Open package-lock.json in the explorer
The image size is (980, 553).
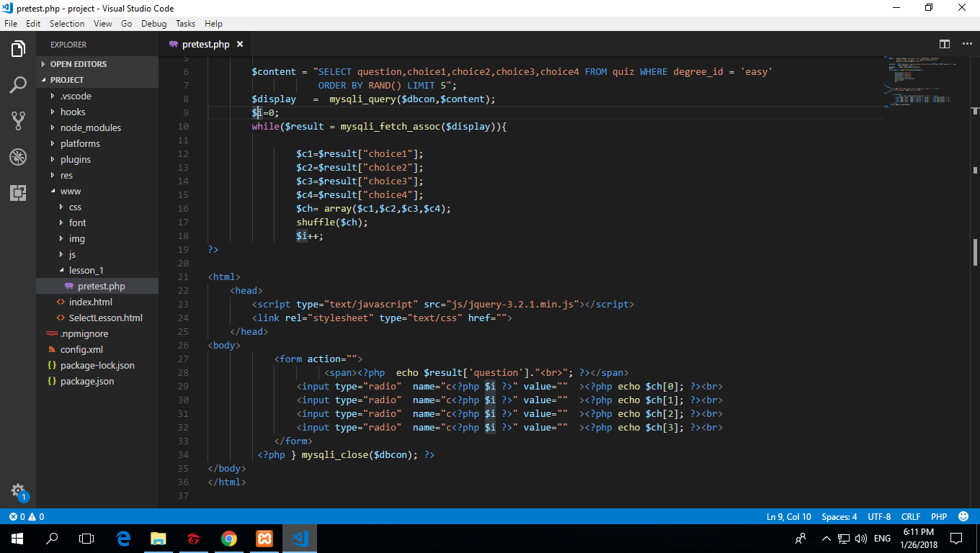coord(97,365)
